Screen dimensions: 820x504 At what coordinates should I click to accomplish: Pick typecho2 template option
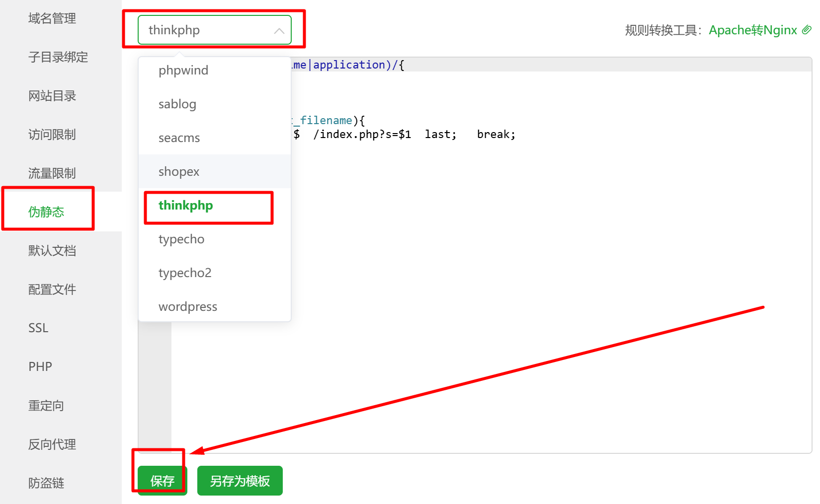click(x=185, y=273)
